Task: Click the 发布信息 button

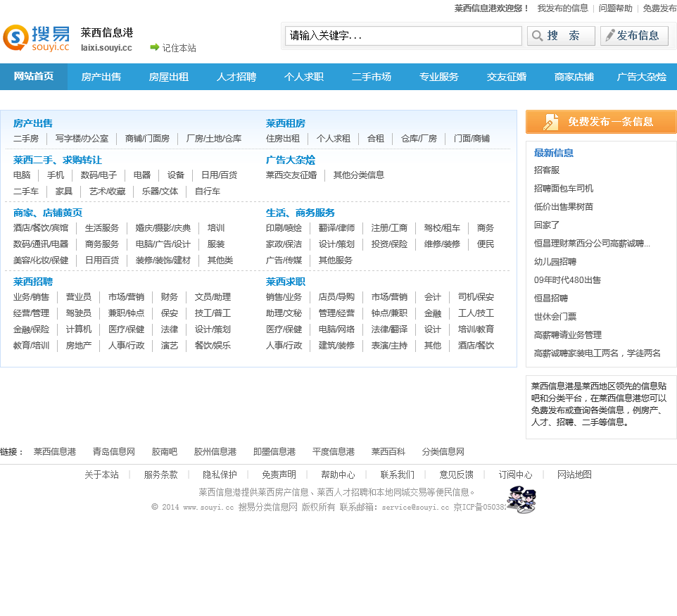Action: tap(634, 36)
